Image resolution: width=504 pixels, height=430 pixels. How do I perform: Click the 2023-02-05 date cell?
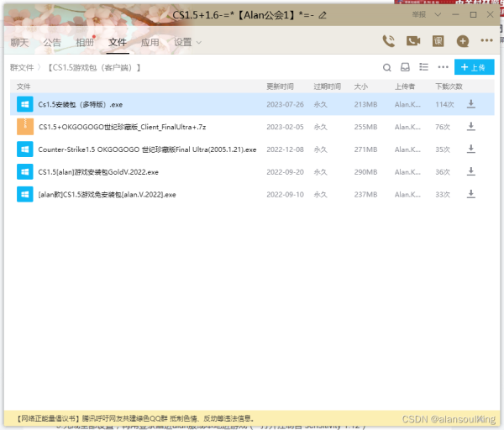[285, 127]
